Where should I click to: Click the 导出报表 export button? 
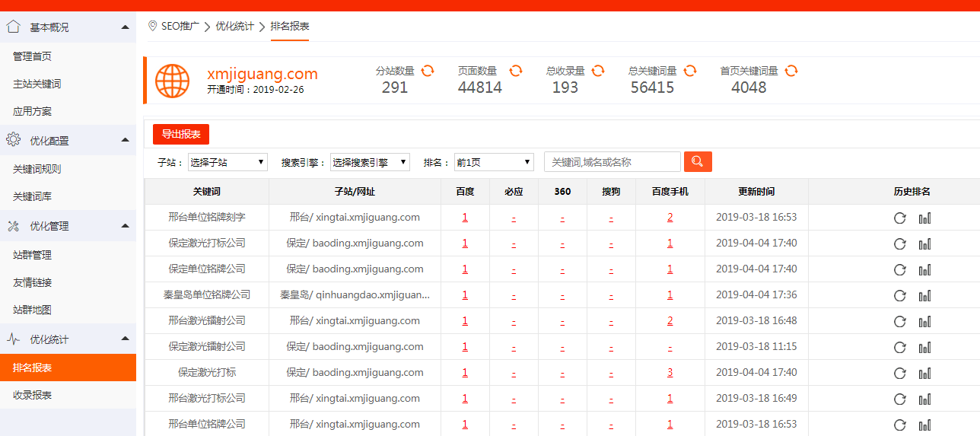click(181, 134)
